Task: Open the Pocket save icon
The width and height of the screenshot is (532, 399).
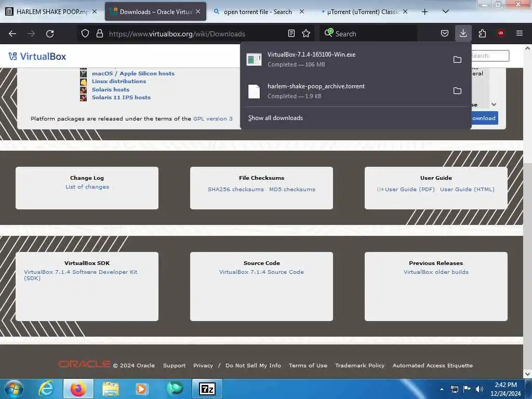Action: (445, 34)
